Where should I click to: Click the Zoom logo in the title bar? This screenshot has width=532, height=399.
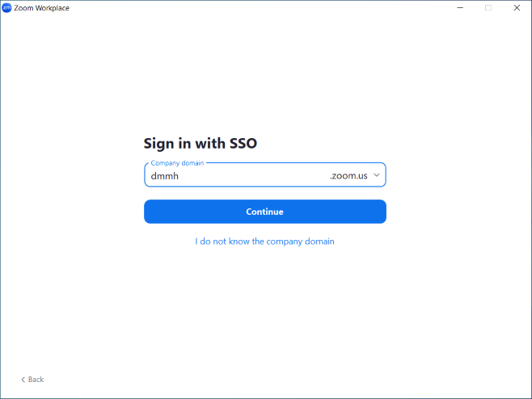(7, 7)
